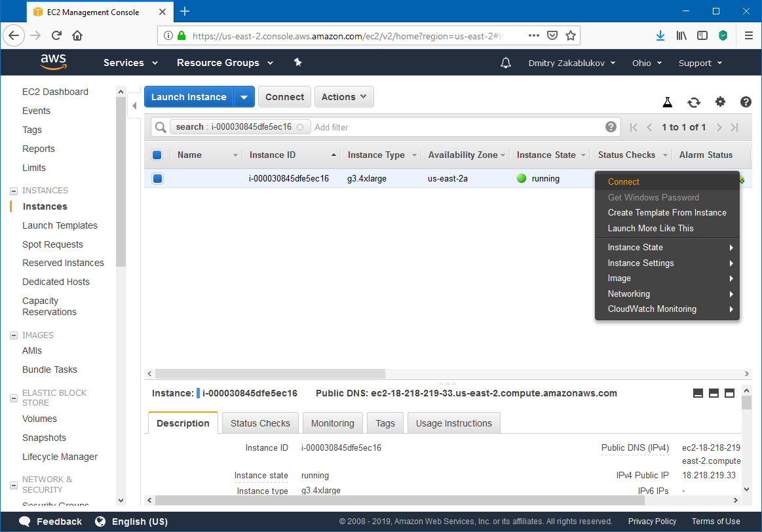Open the Image submenu
The image size is (762, 532).
click(667, 278)
